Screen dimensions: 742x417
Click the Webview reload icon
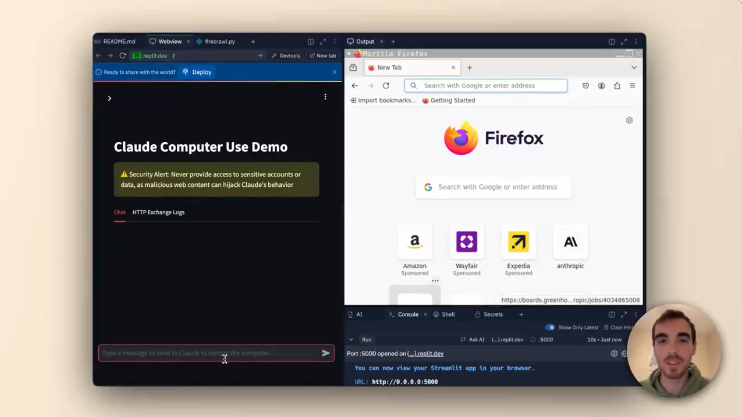pos(123,56)
